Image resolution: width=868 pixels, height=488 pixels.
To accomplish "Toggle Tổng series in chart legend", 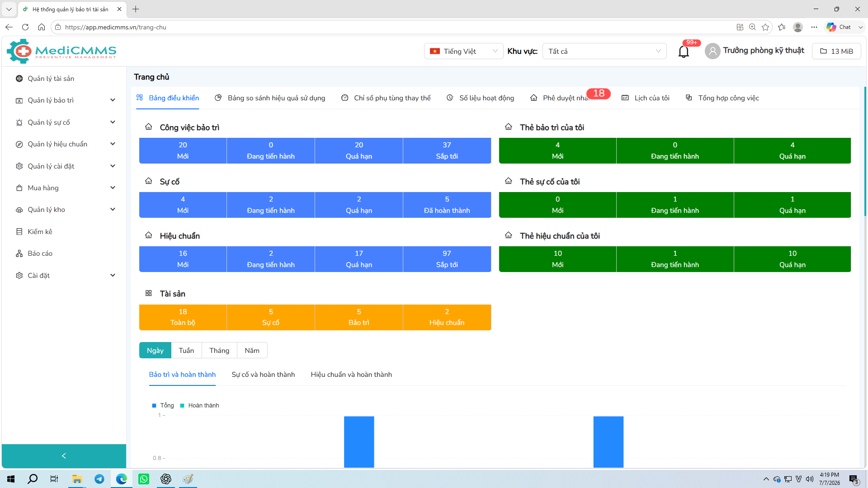I will 163,405.
